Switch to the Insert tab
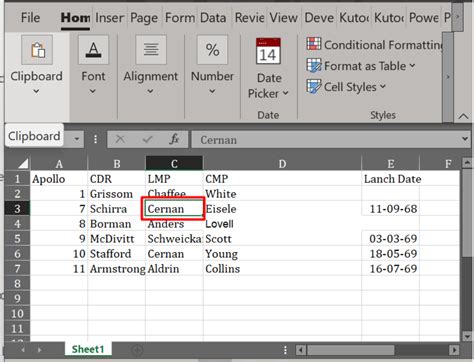 point(110,18)
